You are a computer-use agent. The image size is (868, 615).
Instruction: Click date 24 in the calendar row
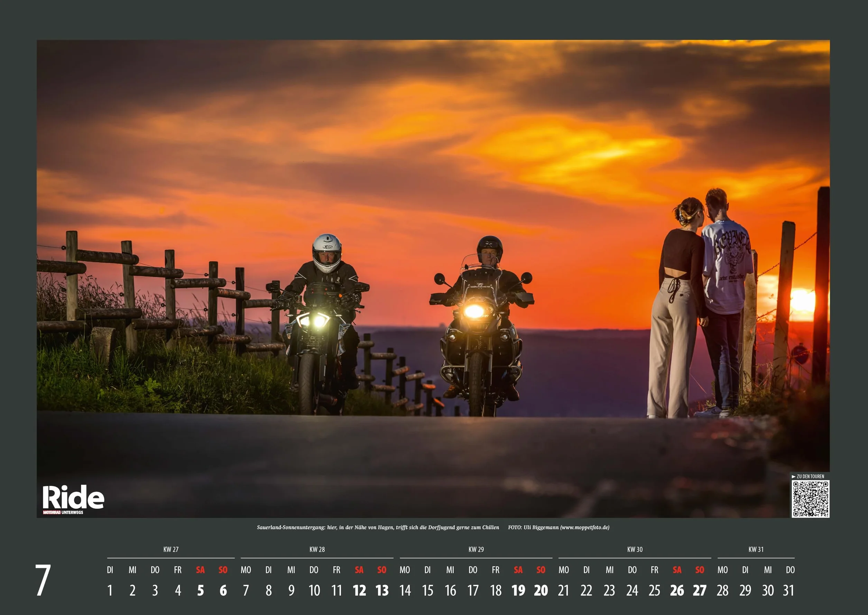631,591
